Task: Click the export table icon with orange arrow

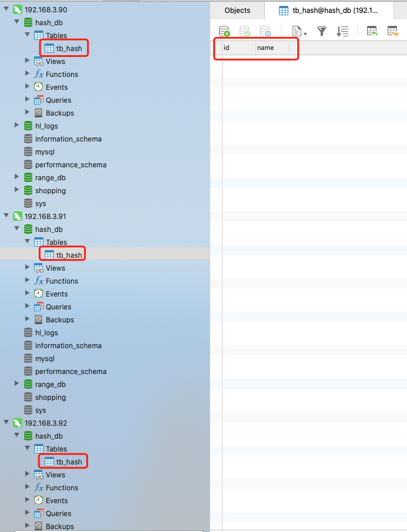Action: [392, 31]
